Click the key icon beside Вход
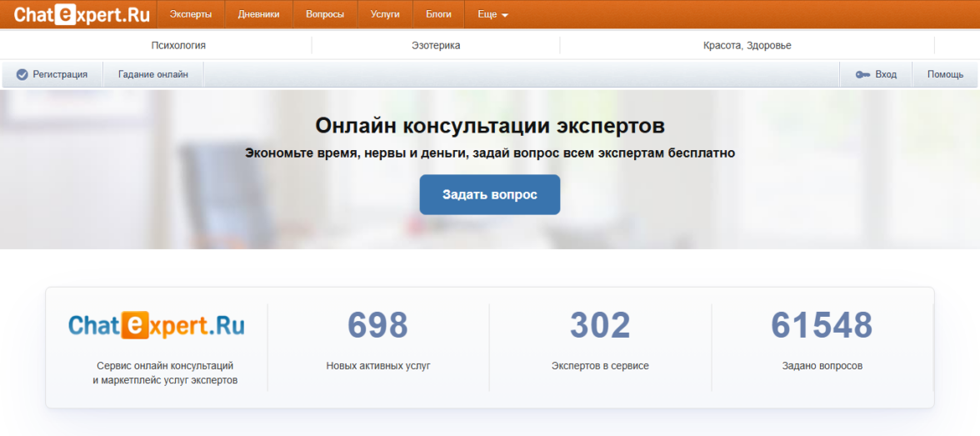This screenshot has height=436, width=980. [x=862, y=74]
